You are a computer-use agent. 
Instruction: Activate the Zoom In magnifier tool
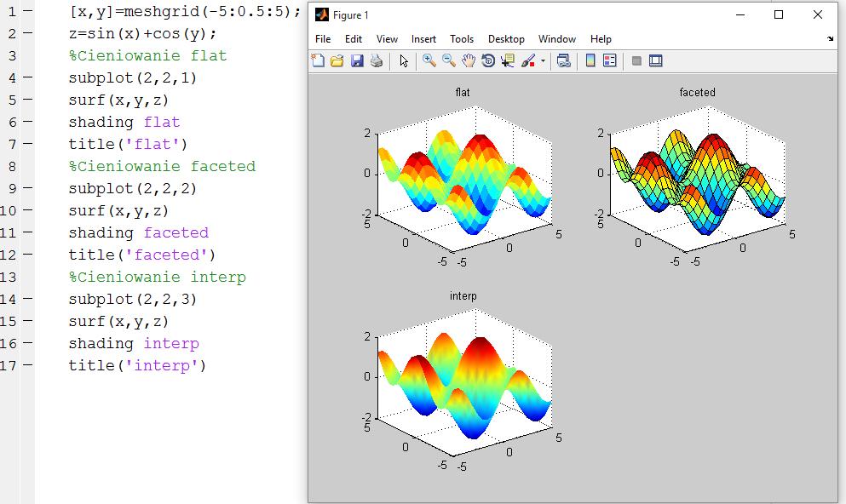coord(429,61)
